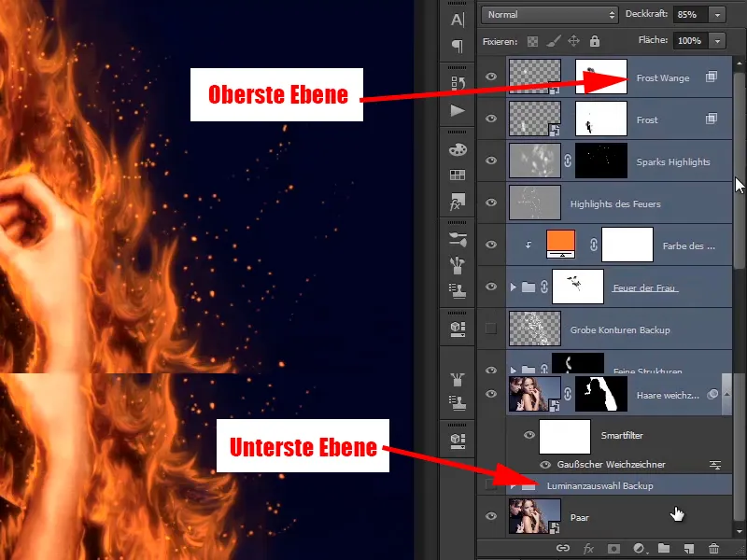Hide the Farbe des... adjustment layer
This screenshot has width=747, height=560.
pyautogui.click(x=491, y=245)
